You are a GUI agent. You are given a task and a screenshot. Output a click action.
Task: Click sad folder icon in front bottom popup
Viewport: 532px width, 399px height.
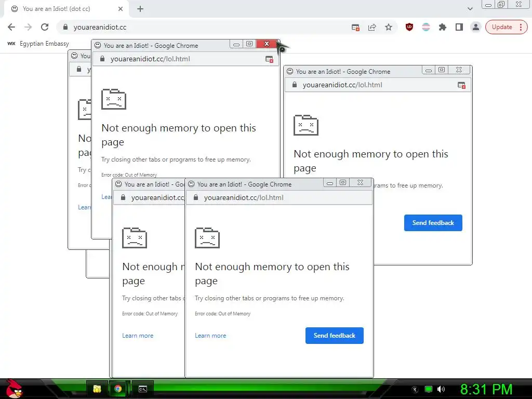point(207,238)
